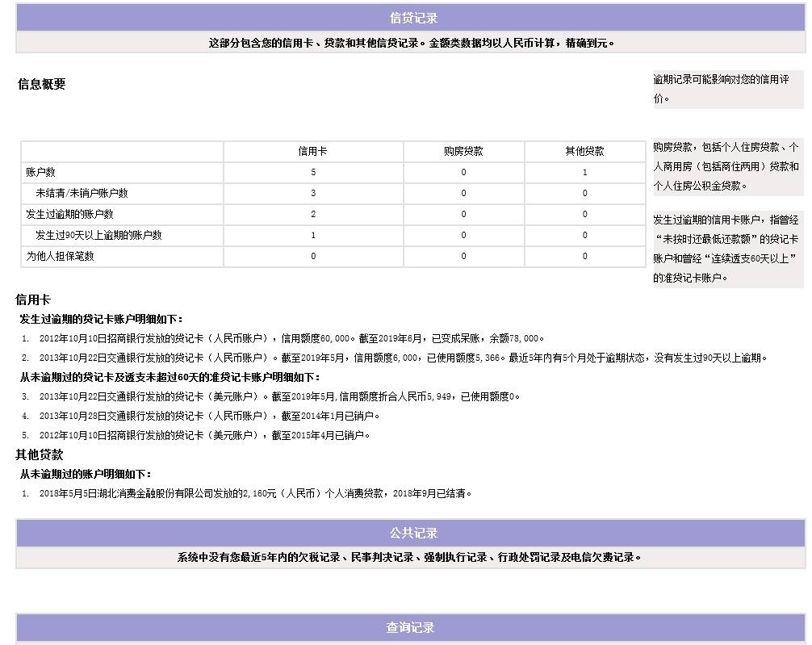Click the 信用卡 value 3 for 未结清/未销户账户数
This screenshot has width=812, height=645.
tap(313, 193)
